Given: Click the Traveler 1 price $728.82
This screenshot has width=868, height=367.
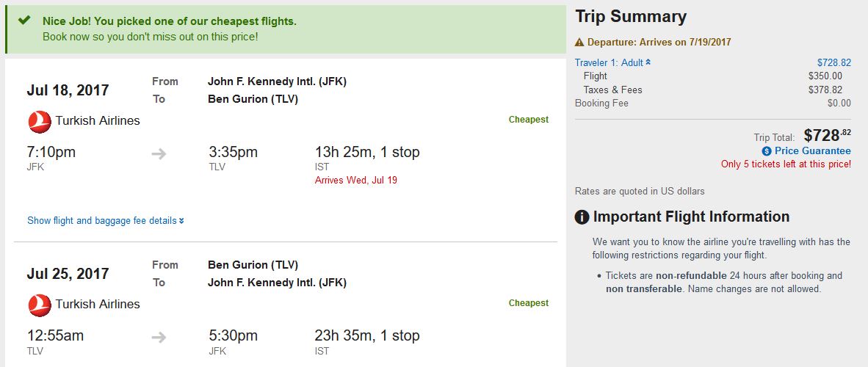Looking at the screenshot, I should [833, 62].
